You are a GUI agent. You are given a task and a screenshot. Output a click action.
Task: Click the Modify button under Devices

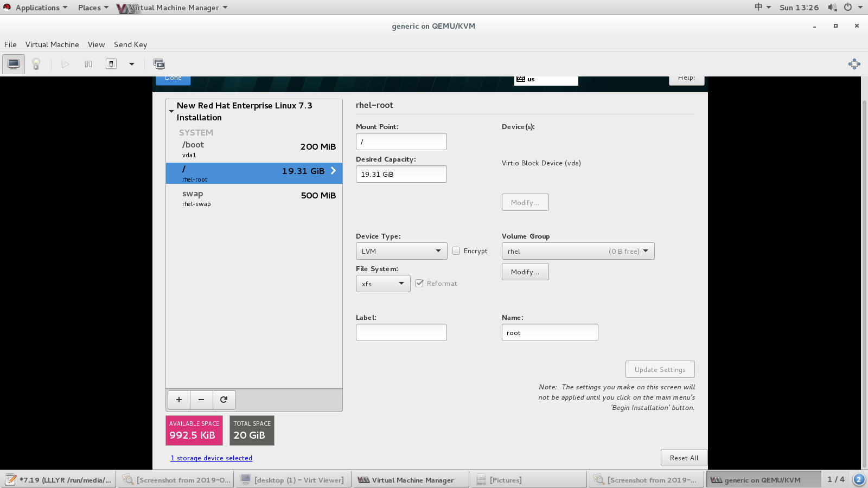[525, 202]
